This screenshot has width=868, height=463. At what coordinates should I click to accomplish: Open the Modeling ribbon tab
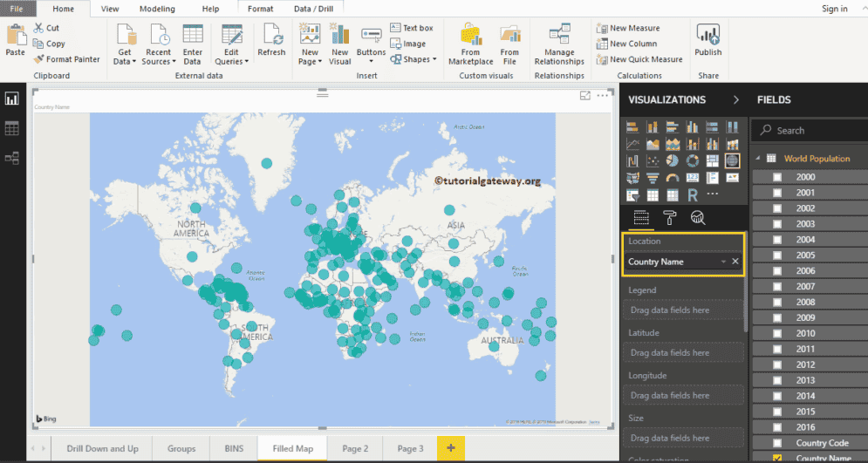(157, 9)
